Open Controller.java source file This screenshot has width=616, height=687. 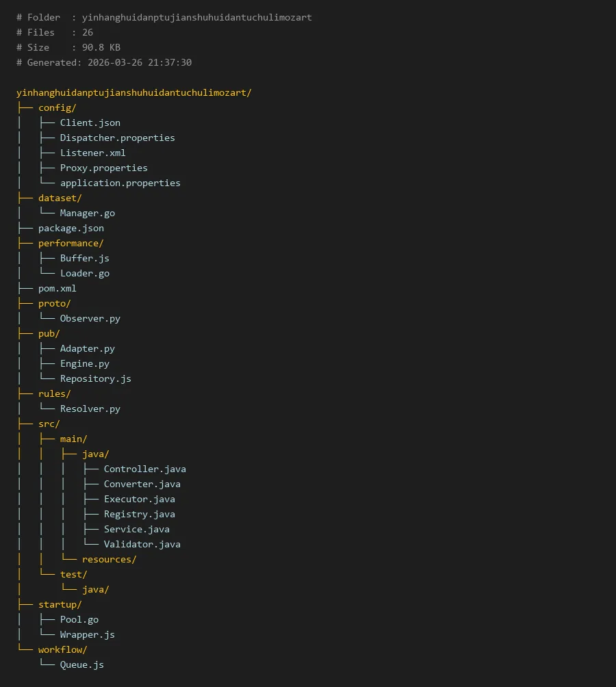pyautogui.click(x=144, y=469)
